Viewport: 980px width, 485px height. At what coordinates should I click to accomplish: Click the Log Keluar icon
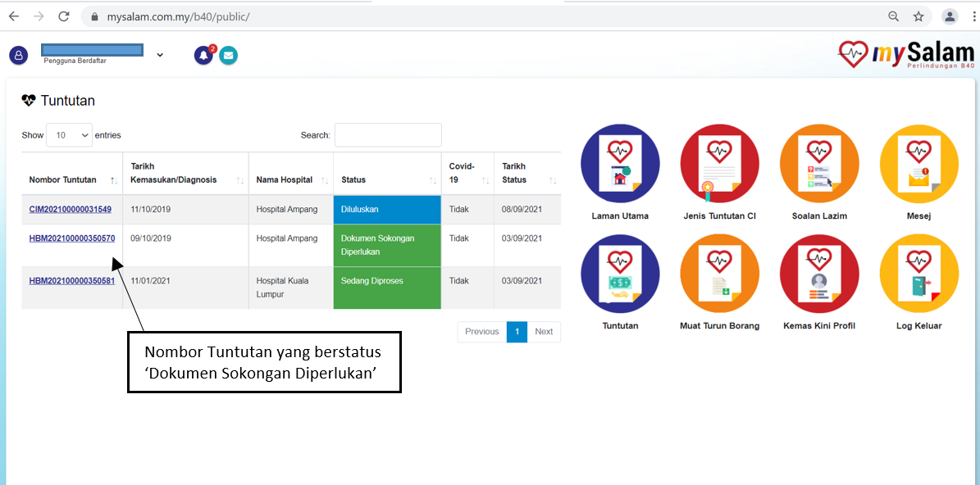[918, 274]
